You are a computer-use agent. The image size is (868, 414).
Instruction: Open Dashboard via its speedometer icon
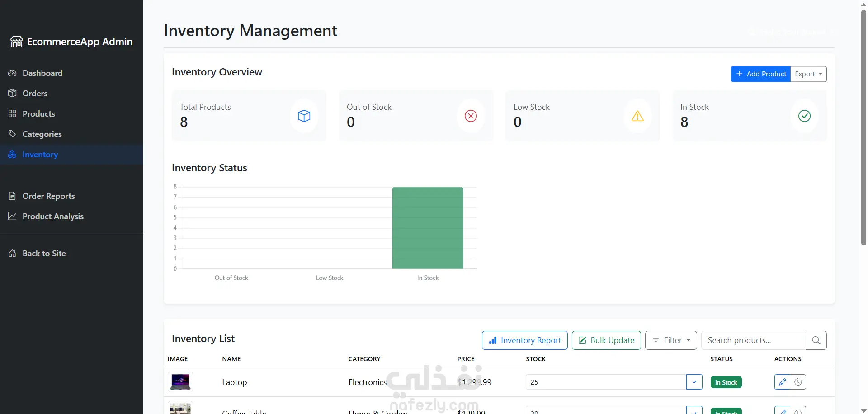pos(12,73)
